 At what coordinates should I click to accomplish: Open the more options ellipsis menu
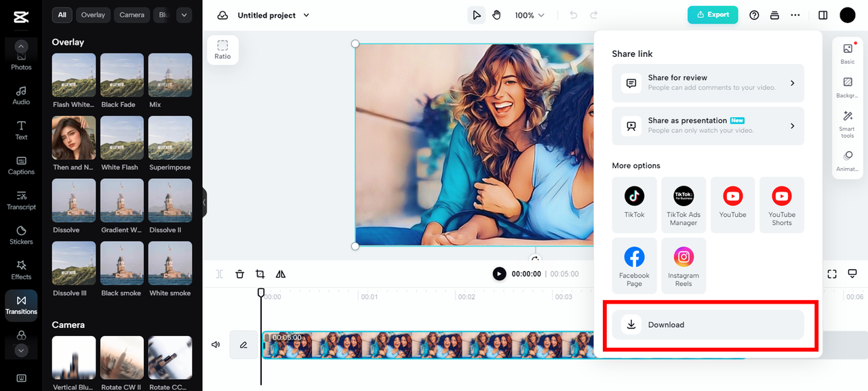coord(795,15)
